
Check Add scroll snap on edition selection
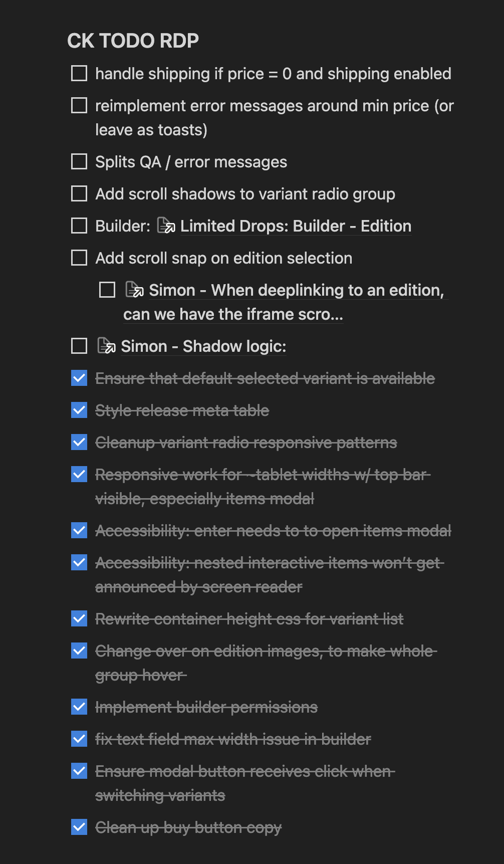(x=79, y=258)
